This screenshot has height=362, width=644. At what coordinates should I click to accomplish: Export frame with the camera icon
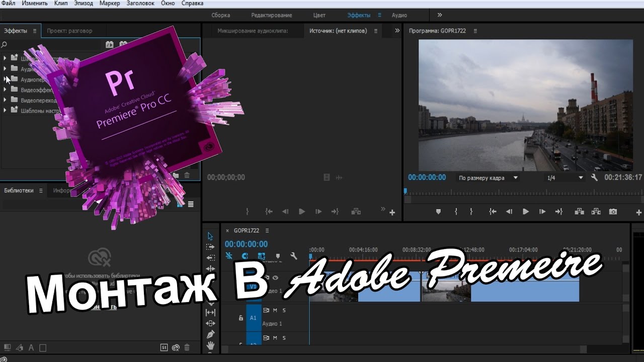(x=613, y=212)
